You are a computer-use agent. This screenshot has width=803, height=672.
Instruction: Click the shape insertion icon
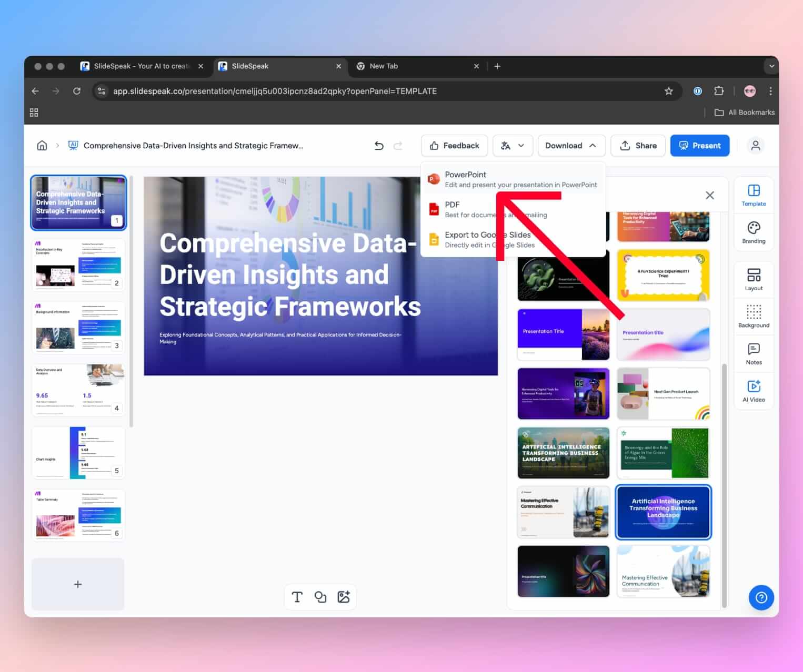(320, 597)
